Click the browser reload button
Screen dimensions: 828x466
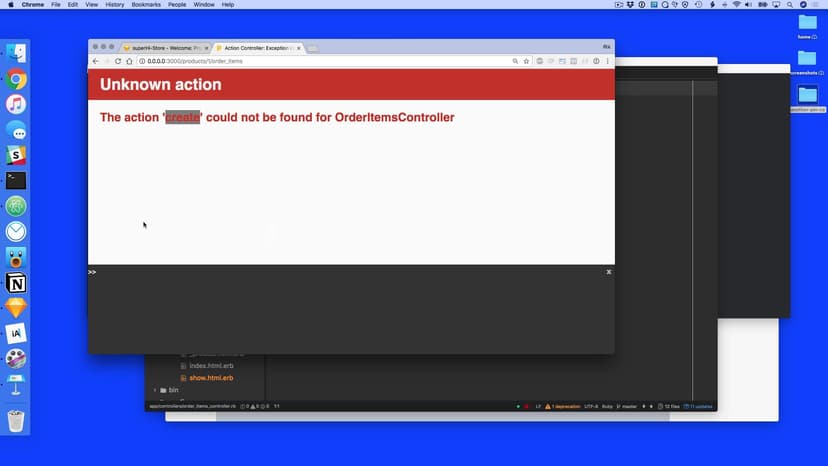click(118, 61)
